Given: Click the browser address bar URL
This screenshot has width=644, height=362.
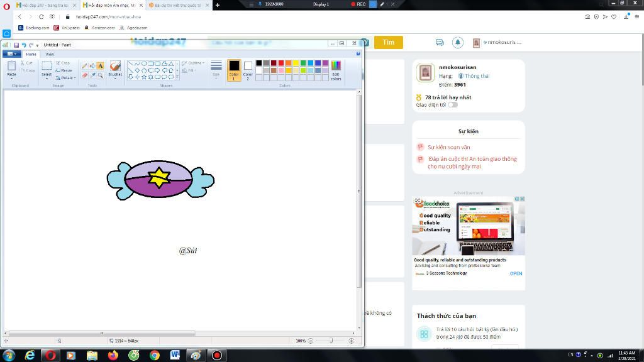Looking at the screenshot, I should coord(108,17).
